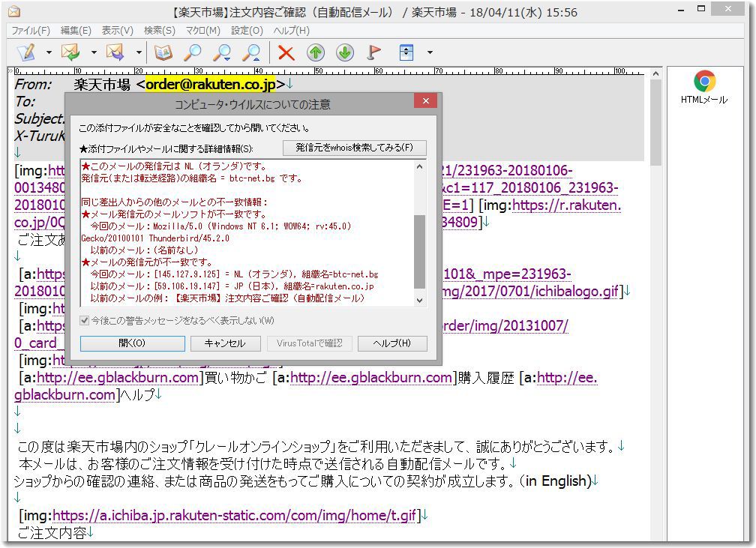The image size is (756, 548).
Task: Open the 設定(O) menu
Action: pos(247,31)
